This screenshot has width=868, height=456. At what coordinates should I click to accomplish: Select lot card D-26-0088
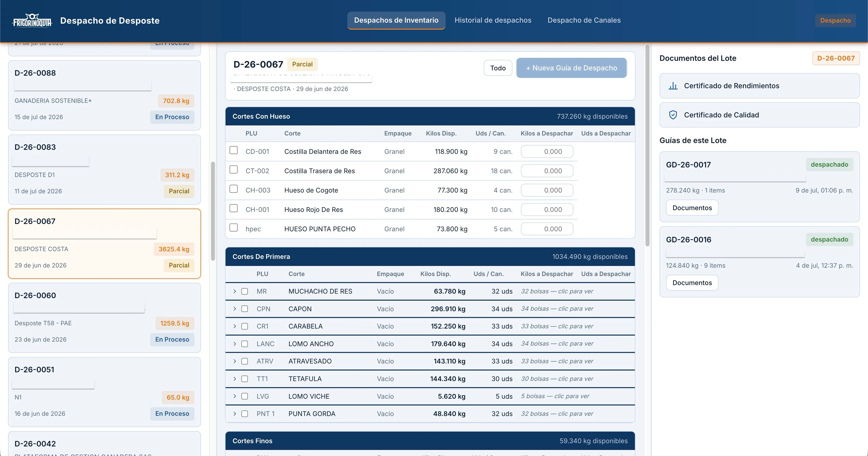click(104, 96)
